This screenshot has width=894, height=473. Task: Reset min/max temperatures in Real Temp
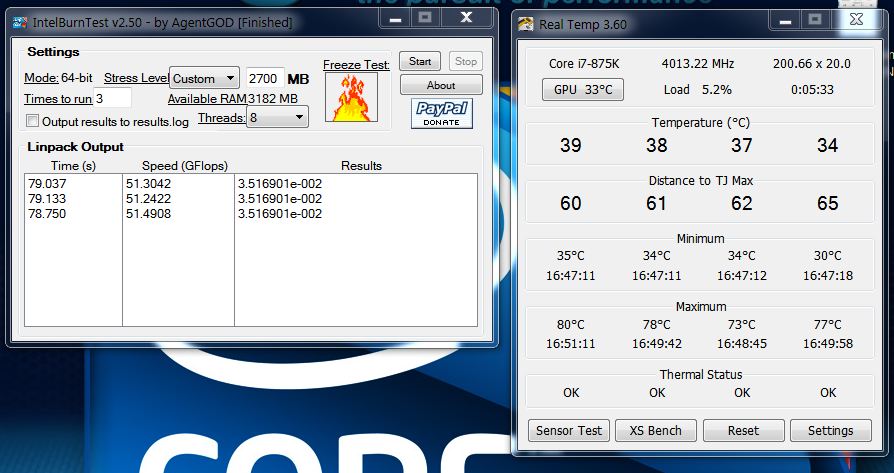(x=743, y=430)
